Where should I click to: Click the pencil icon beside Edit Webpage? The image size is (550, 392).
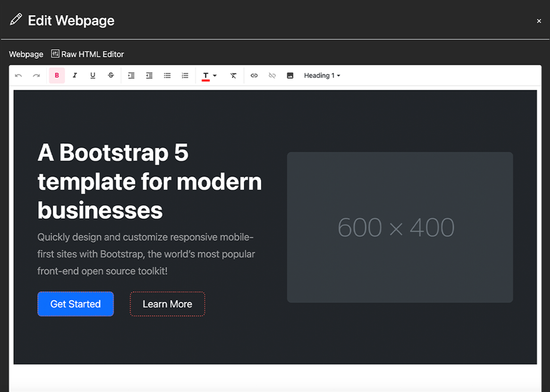click(16, 20)
